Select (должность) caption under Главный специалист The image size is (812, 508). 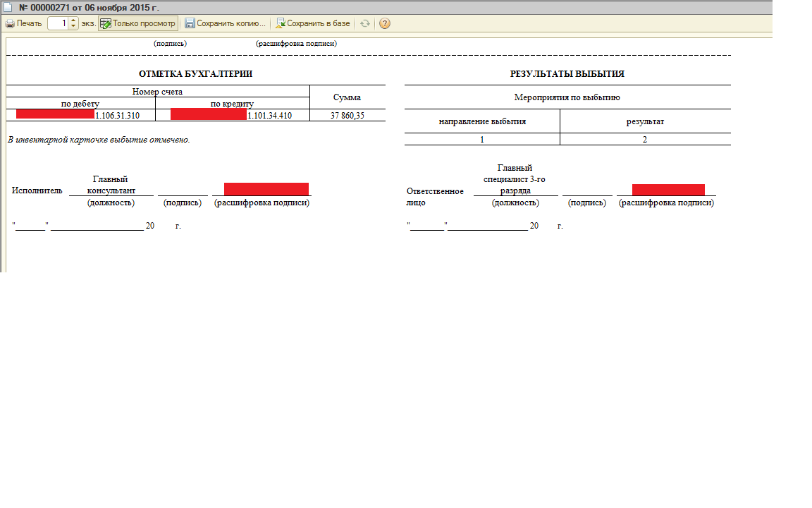[x=515, y=202]
